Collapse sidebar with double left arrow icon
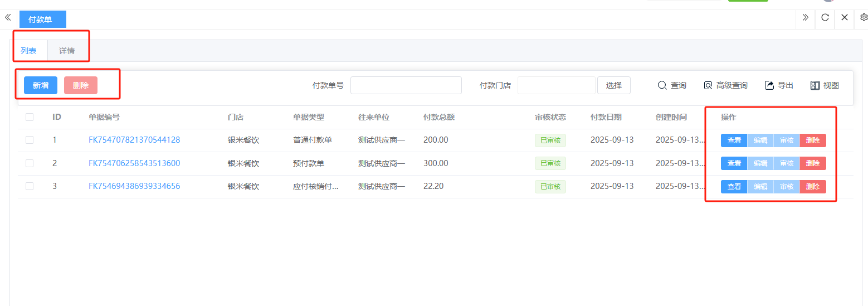The image size is (868, 306). [x=8, y=17]
